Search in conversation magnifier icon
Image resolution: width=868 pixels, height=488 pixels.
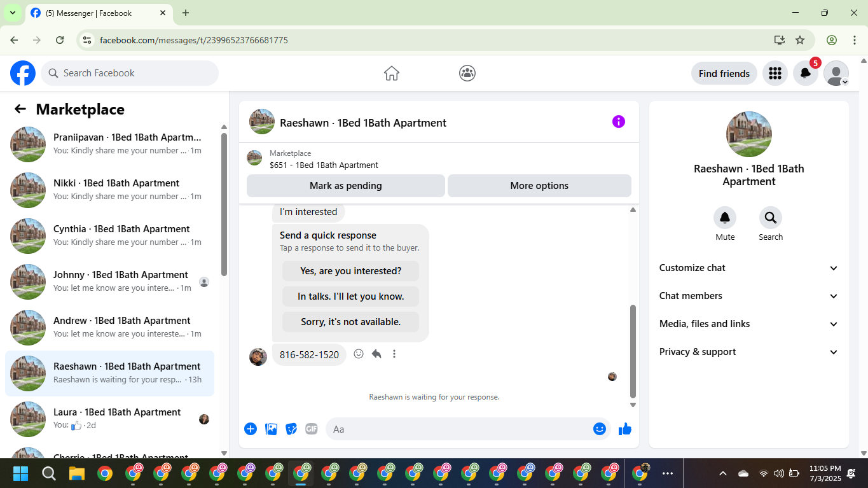[771, 218]
